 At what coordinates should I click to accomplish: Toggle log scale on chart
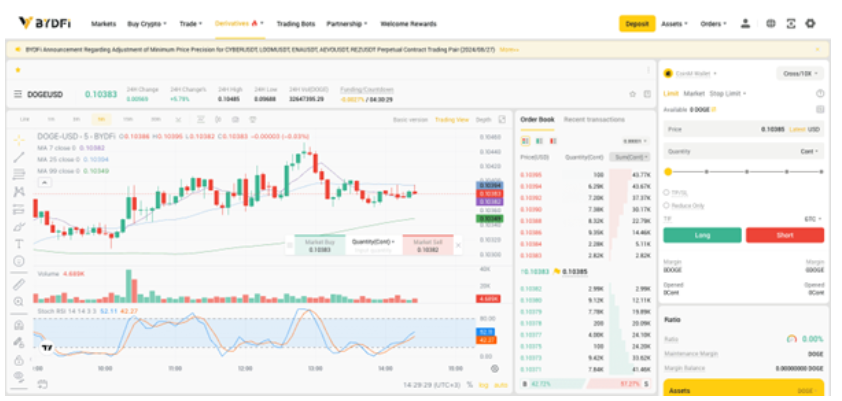(x=484, y=385)
